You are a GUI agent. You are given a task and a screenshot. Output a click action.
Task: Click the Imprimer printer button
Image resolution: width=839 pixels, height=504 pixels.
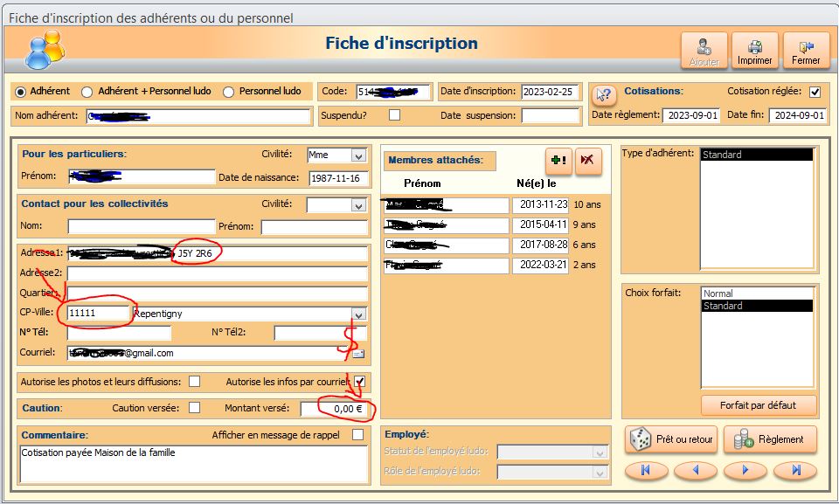[754, 52]
